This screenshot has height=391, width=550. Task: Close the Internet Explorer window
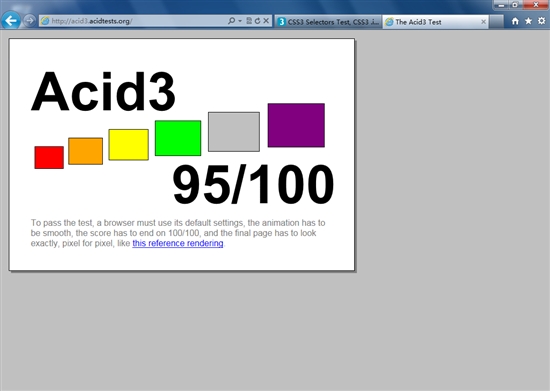(x=536, y=5)
